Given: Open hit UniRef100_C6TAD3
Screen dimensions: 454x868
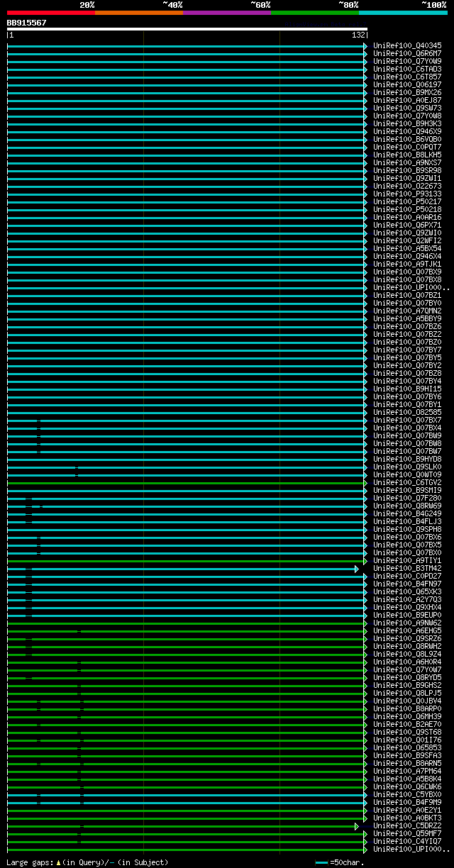Looking at the screenshot, I should coord(408,69).
